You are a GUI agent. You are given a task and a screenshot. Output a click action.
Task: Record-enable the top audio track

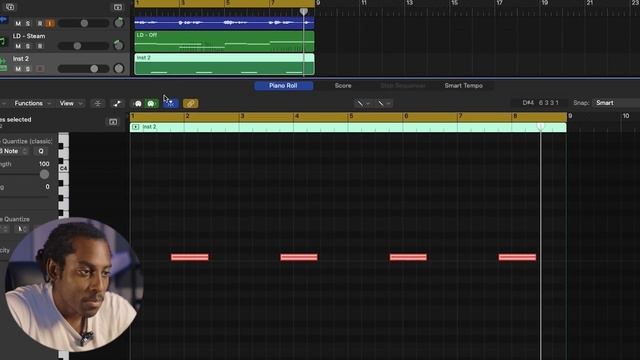tap(40, 23)
